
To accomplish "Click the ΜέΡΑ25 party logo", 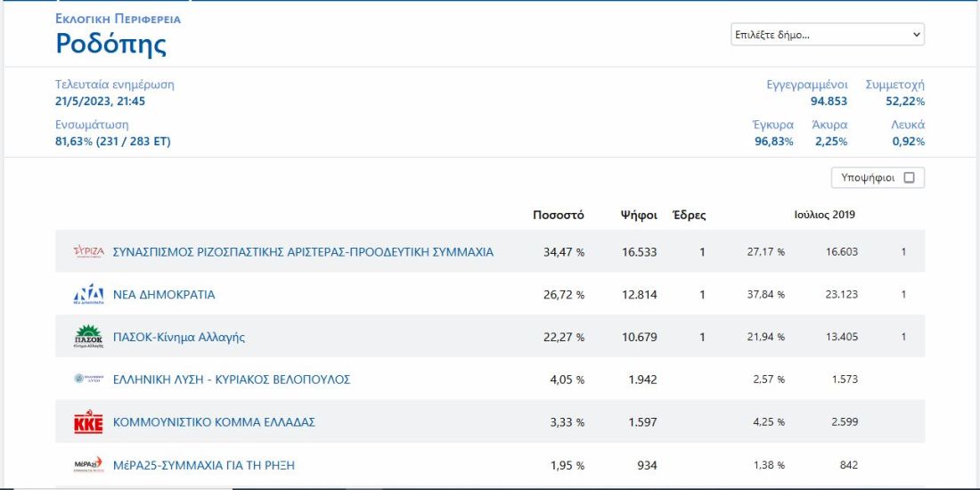I will pyautogui.click(x=89, y=465).
